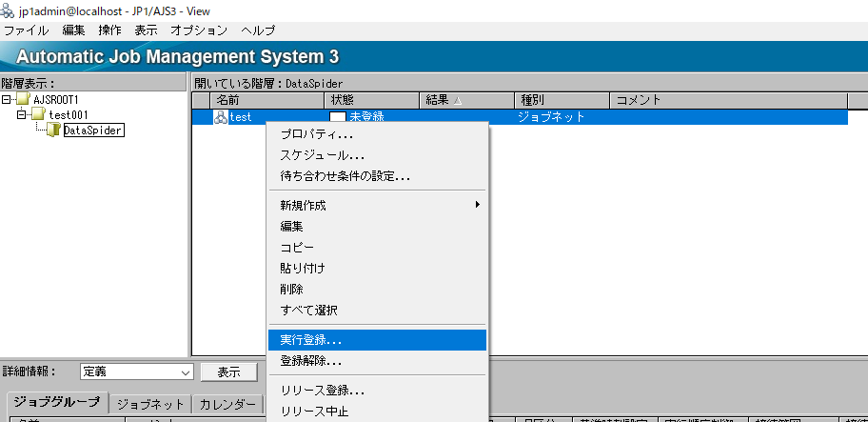
Task: Open the ヘルプ menu
Action: pos(258,30)
